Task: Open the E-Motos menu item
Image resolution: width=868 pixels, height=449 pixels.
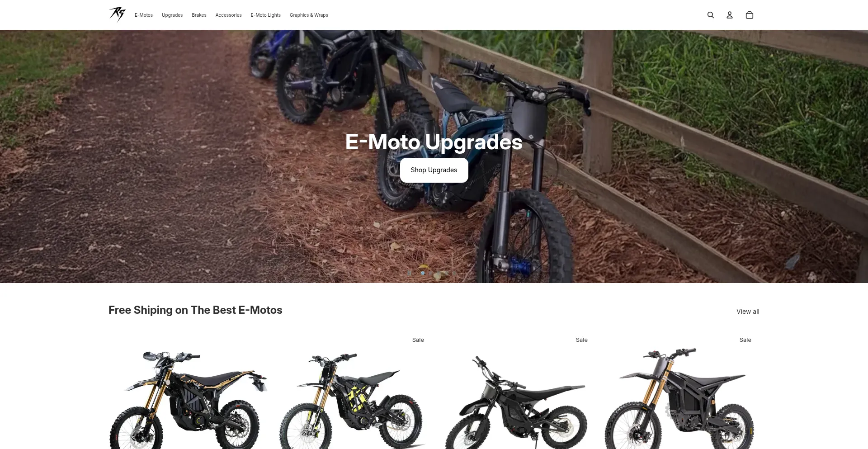Action: 144,15
